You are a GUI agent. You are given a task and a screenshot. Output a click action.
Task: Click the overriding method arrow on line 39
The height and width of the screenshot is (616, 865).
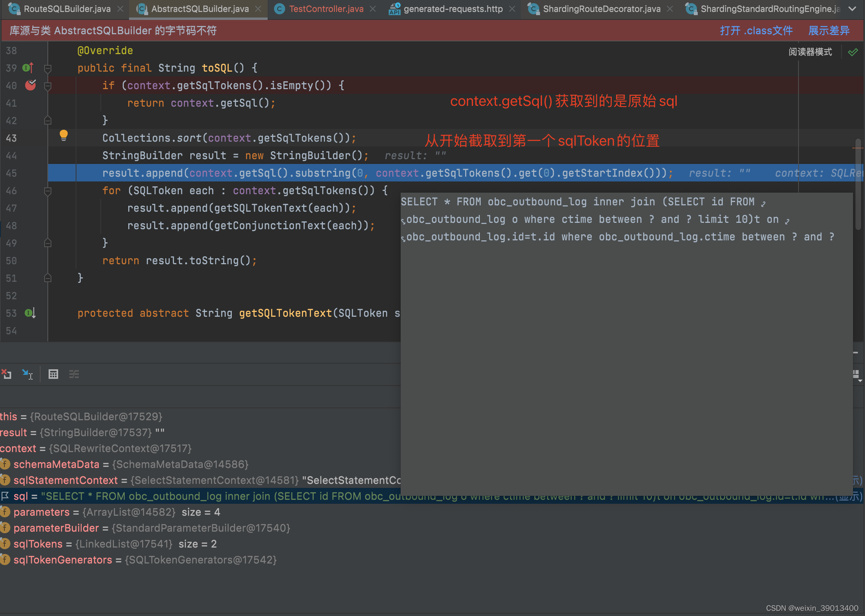[27, 68]
